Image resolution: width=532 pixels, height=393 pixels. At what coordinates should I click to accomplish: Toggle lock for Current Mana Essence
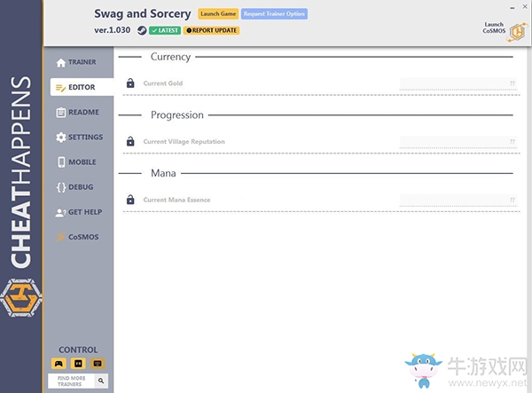pyautogui.click(x=130, y=200)
